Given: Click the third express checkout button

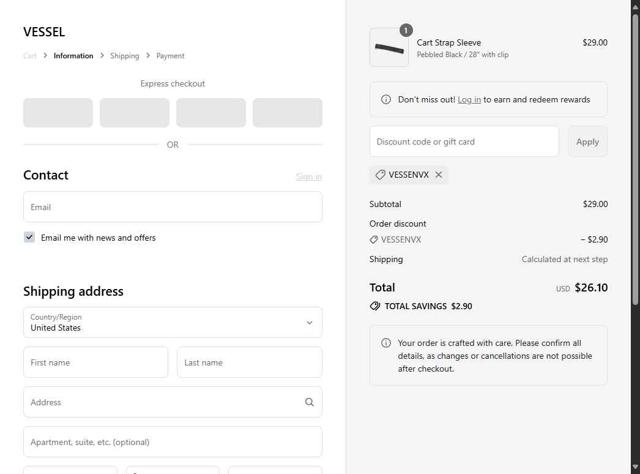Looking at the screenshot, I should point(211,113).
